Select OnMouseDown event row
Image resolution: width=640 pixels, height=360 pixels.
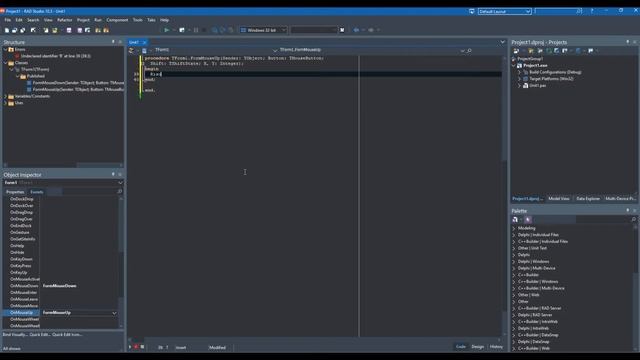(x=61, y=286)
